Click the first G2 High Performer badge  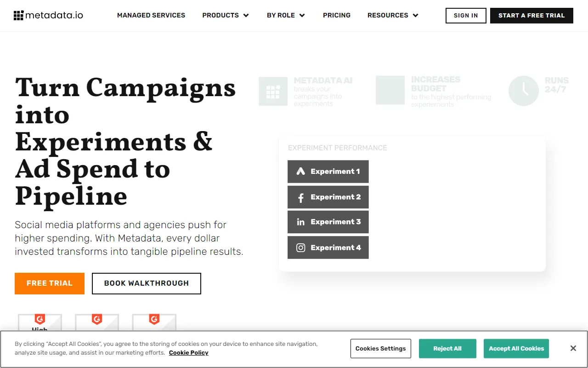pyautogui.click(x=40, y=322)
